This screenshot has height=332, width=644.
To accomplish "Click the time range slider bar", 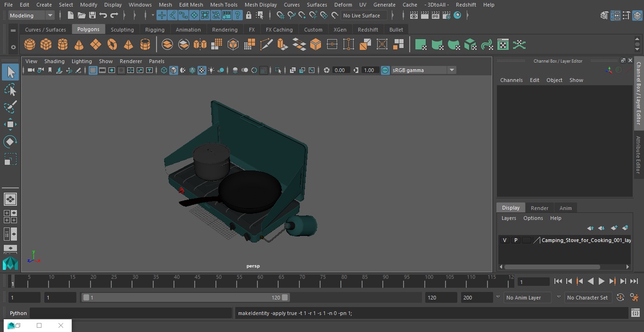I will [x=186, y=298].
